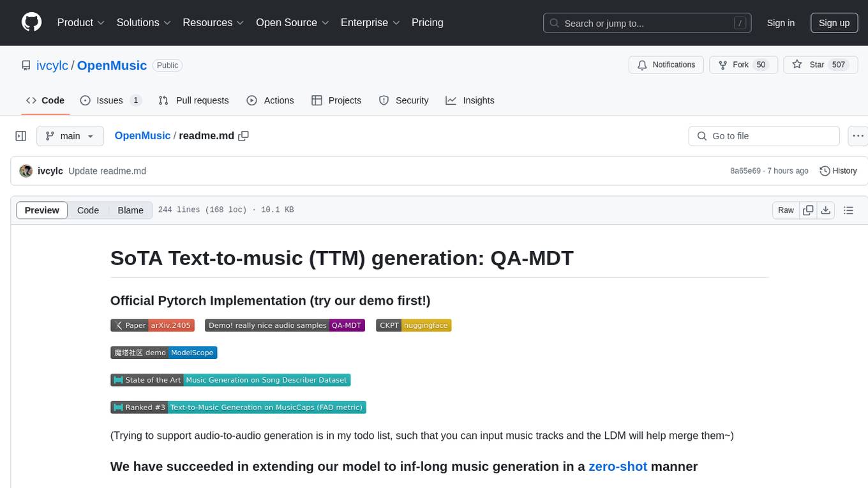Open the main branch selector dropdown
This screenshot has width=868, height=488.
coord(70,136)
